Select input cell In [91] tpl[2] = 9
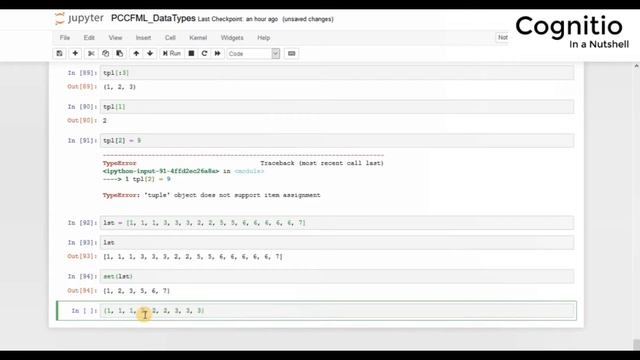 337,140
